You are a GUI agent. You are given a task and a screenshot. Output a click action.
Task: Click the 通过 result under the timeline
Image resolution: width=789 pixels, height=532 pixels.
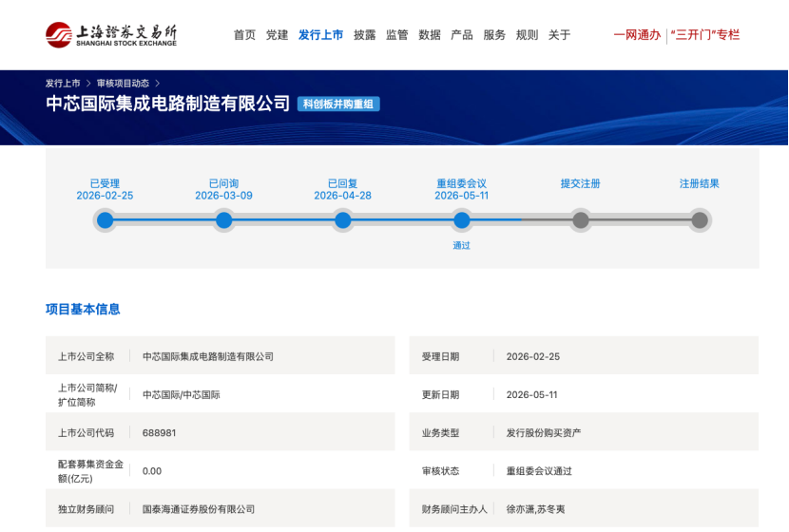pos(461,245)
